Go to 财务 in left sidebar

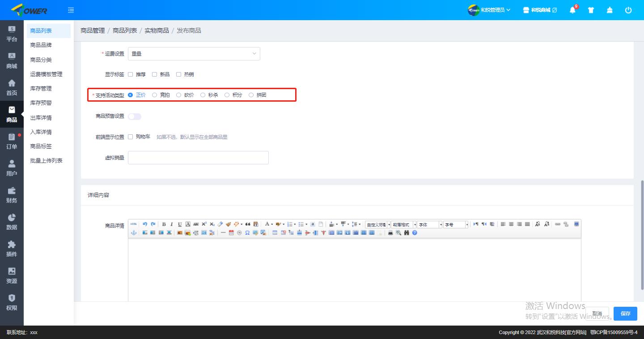[x=12, y=195]
